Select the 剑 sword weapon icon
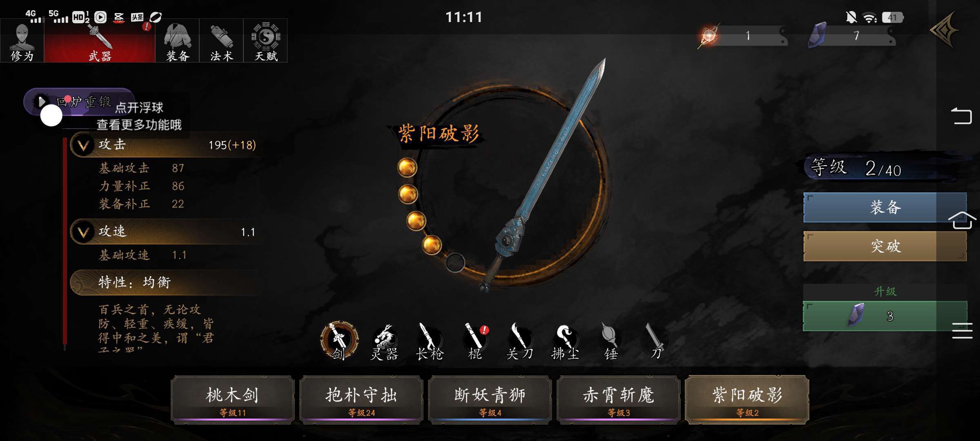Screen dimensions: 980x441 click(x=339, y=341)
